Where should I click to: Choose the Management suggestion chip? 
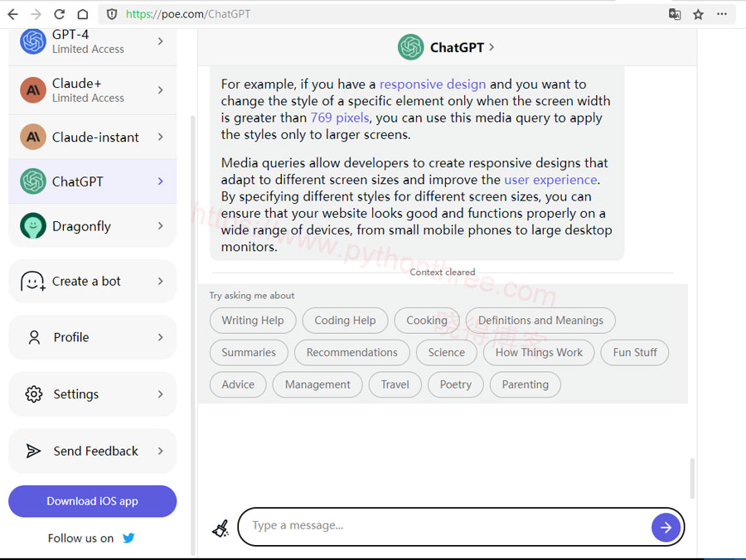317,384
